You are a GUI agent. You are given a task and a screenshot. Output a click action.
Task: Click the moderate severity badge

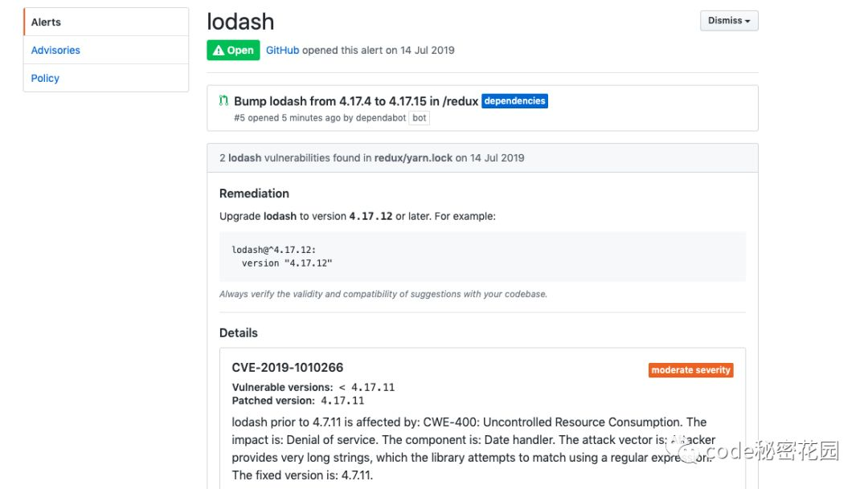pyautogui.click(x=690, y=370)
